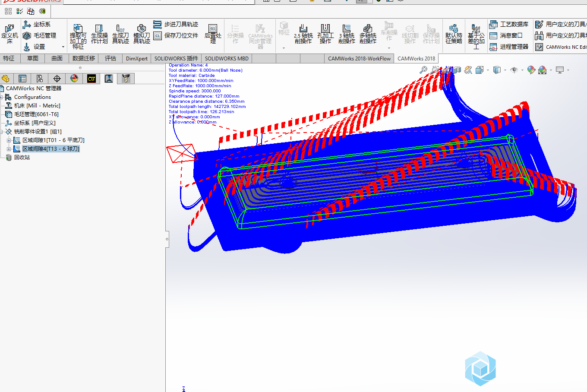
Task: Click 后置处理 post process icon
Action: (x=213, y=34)
